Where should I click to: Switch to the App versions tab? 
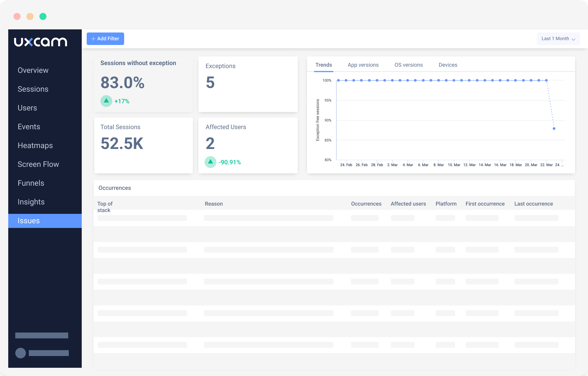point(363,65)
